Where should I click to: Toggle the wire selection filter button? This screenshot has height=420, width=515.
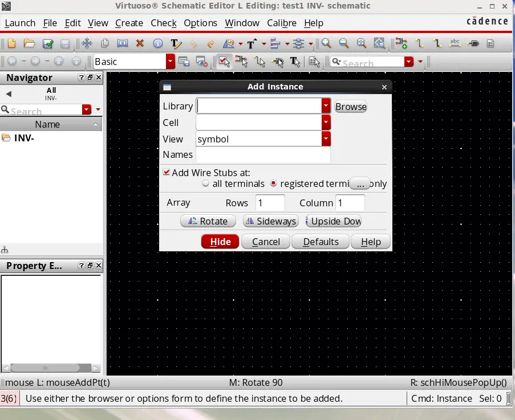point(260,62)
